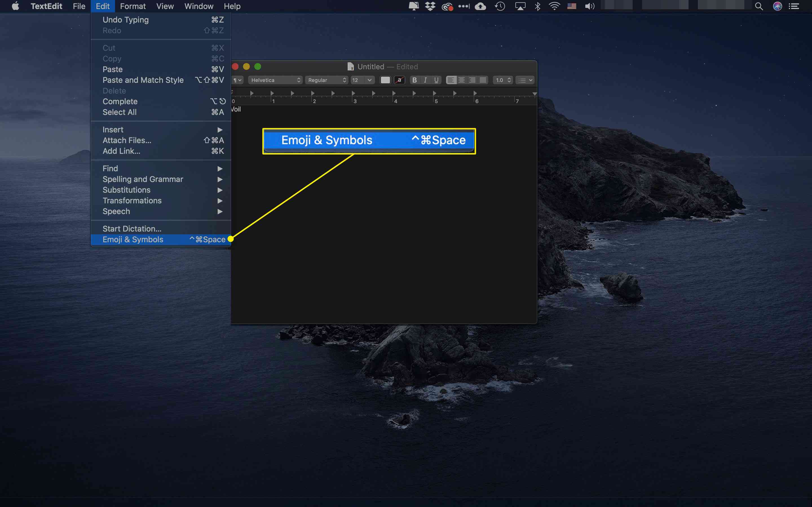812x507 pixels.
Task: Open Emoji & Symbols from Edit menu
Action: 133,239
